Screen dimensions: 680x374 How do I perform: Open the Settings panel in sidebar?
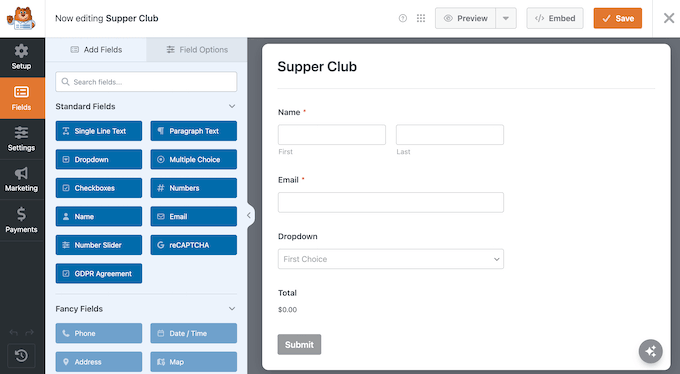[21, 139]
